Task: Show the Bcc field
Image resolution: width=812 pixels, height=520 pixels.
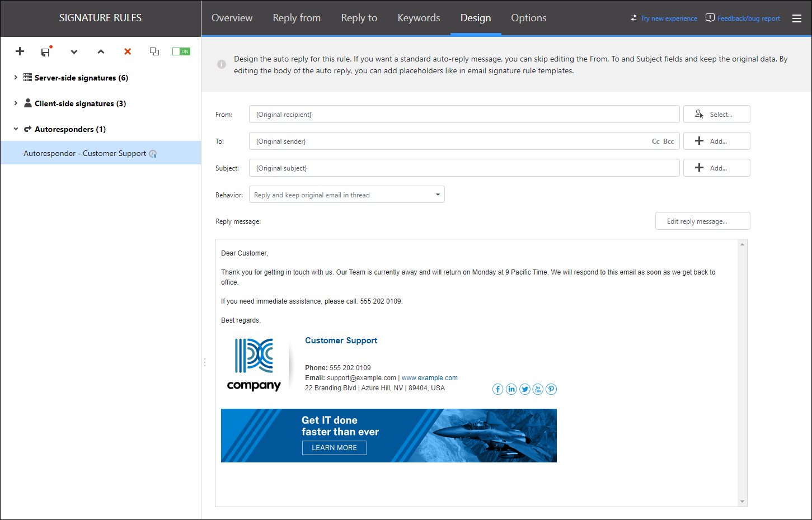Action: coord(668,141)
